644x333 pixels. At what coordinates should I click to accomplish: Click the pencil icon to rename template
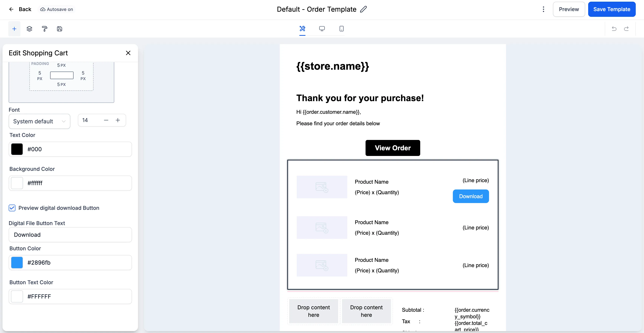tap(363, 9)
